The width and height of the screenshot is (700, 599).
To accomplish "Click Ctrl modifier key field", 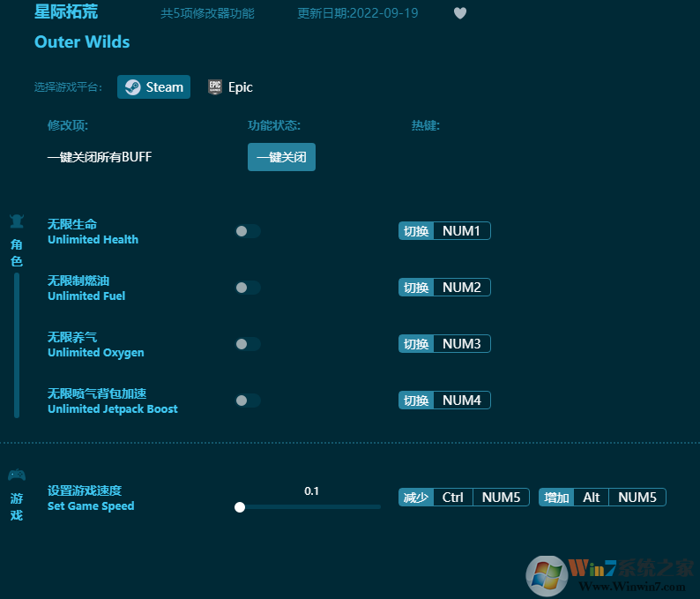I will coord(452,498).
